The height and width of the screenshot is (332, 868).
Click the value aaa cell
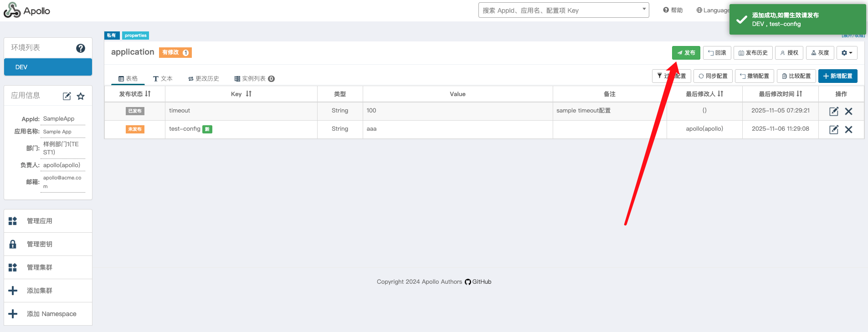tap(457, 129)
